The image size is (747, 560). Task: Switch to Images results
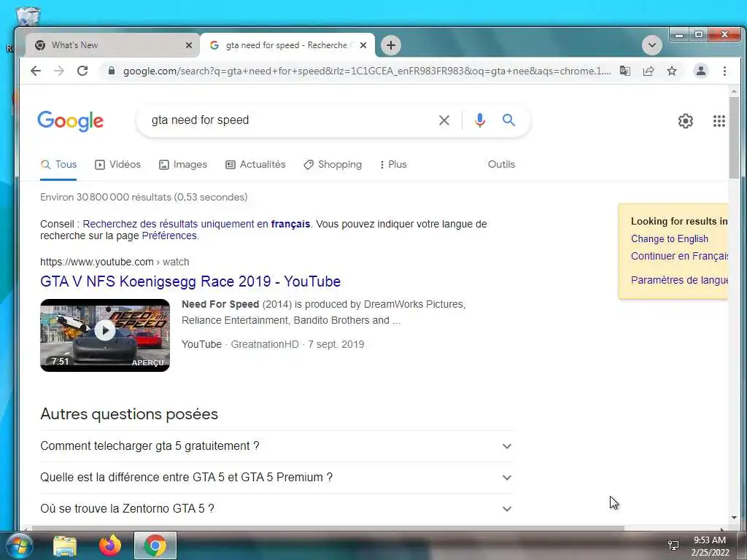183,165
